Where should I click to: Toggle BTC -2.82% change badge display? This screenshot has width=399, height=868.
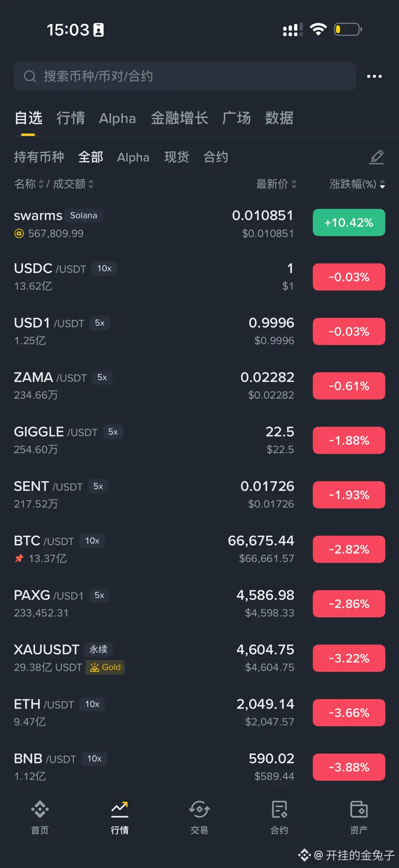click(348, 549)
